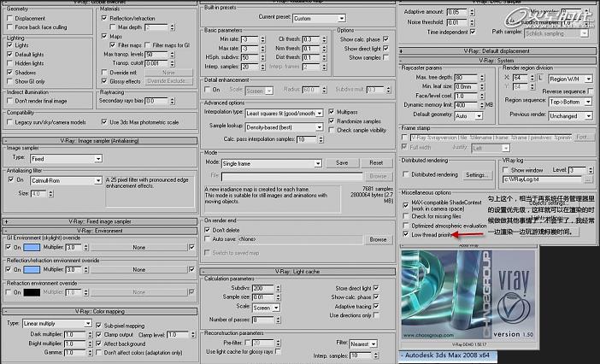The height and width of the screenshot is (364, 600).
Task: Toggle Force back face culling
Action: [10, 27]
